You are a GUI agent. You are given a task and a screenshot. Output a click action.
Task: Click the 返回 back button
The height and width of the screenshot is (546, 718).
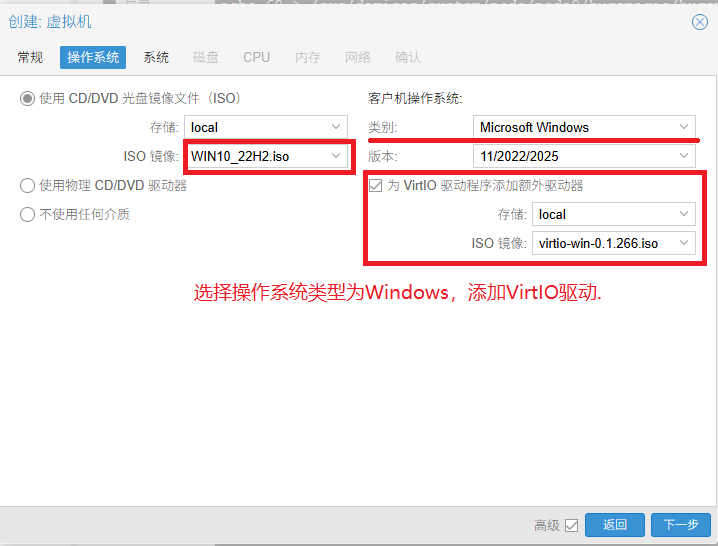pyautogui.click(x=614, y=525)
